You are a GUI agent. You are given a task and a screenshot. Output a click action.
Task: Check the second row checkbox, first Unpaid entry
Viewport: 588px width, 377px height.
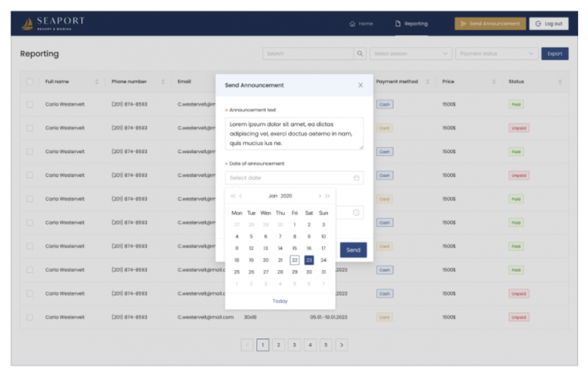pyautogui.click(x=29, y=128)
